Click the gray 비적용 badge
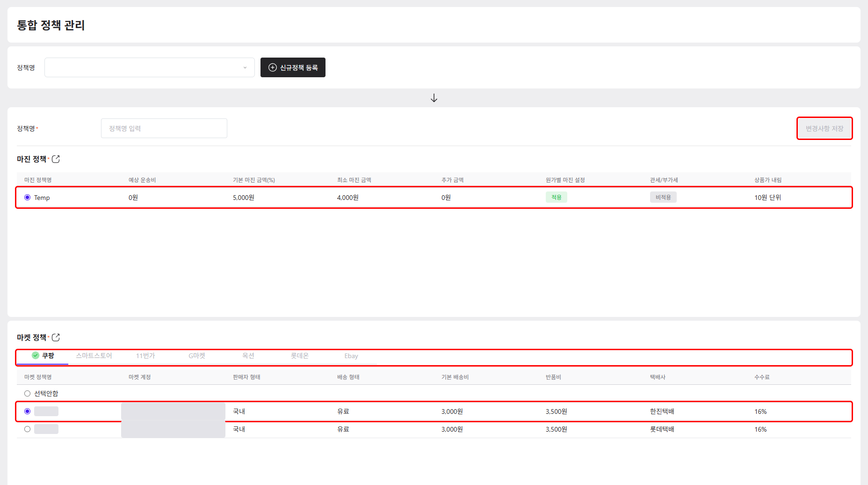 coord(663,198)
